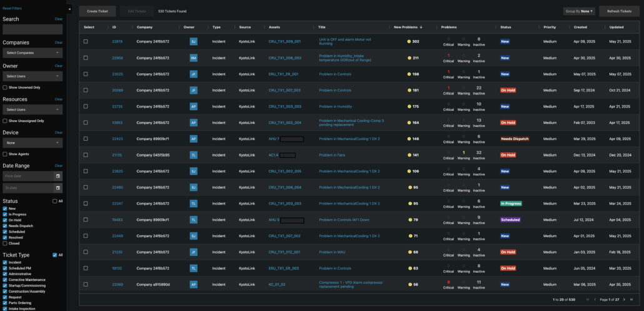Sort by the Priority column header

click(x=550, y=27)
